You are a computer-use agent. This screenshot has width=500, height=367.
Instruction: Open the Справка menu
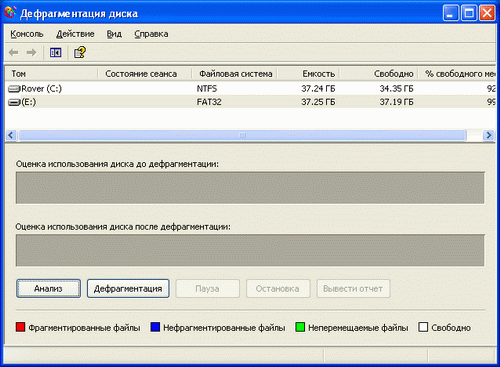pos(151,34)
